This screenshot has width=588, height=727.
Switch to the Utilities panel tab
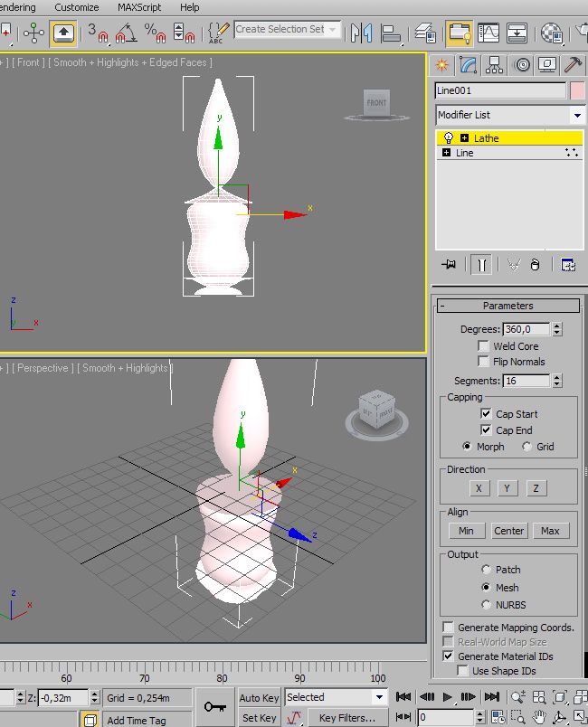(574, 65)
